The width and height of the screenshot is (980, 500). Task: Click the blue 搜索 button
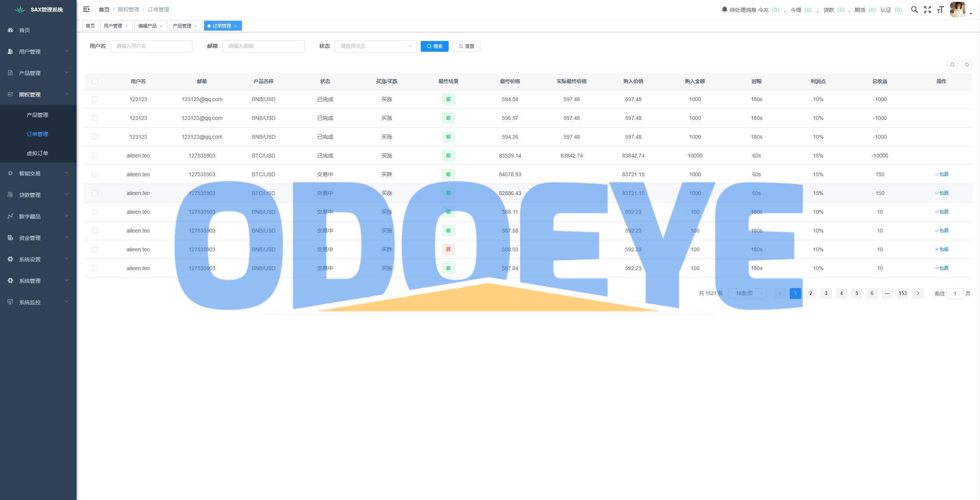tap(434, 46)
